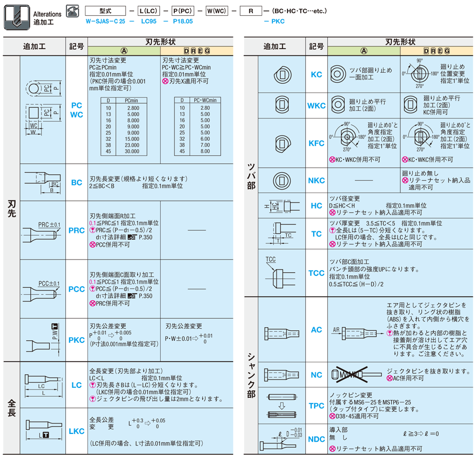
Task: Click the PRC ±0.1 radius diagram
Action: pos(42,230)
